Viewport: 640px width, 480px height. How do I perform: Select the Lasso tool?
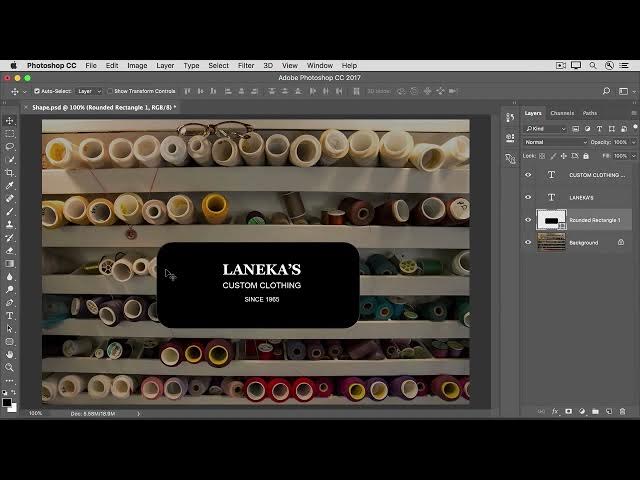(10, 147)
